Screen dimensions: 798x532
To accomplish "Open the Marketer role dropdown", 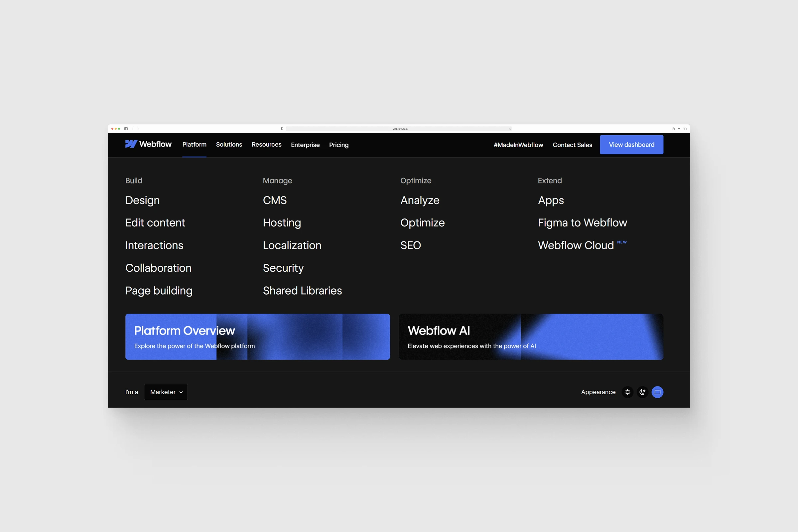I will 166,392.
